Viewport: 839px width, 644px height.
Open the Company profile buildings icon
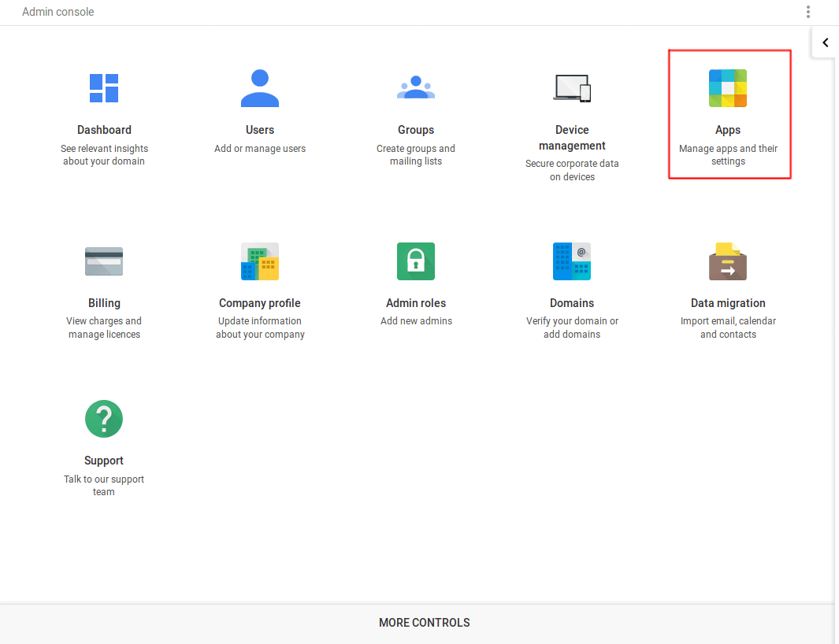click(x=260, y=261)
